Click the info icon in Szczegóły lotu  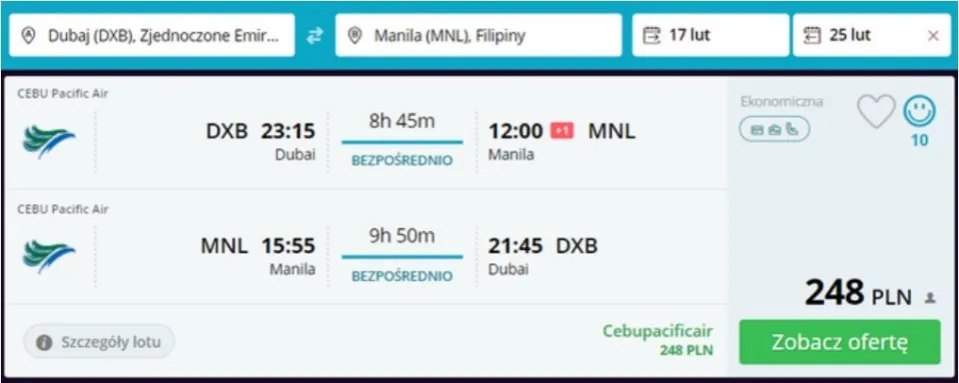[44, 342]
